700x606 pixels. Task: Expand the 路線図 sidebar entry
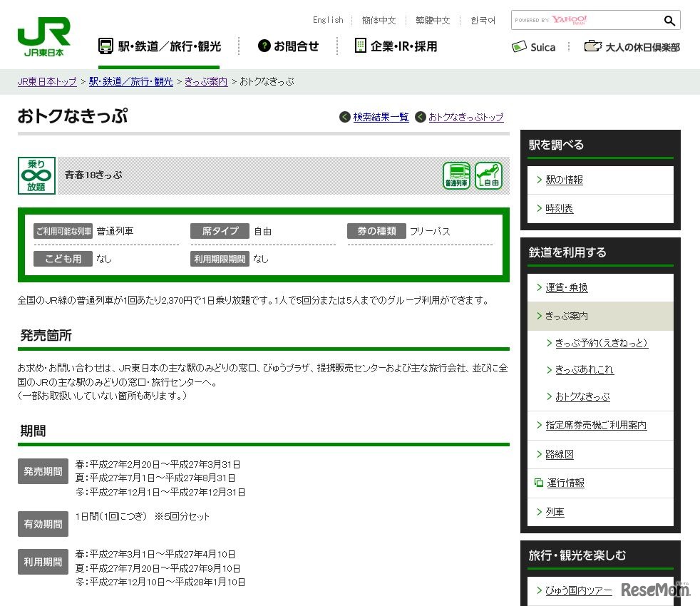559,454
